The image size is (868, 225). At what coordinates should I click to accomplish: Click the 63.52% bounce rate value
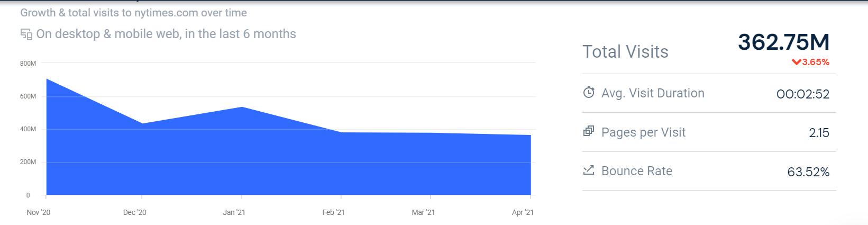808,172
